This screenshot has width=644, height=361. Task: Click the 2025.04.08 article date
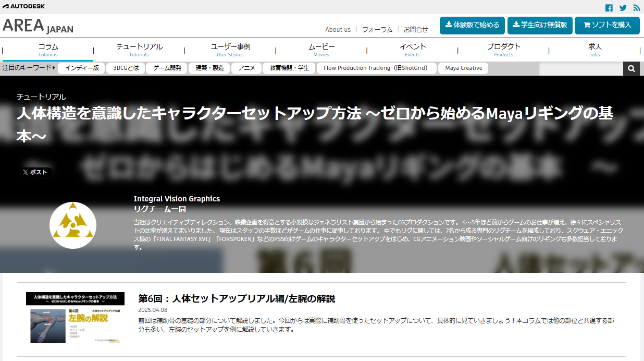tap(153, 310)
